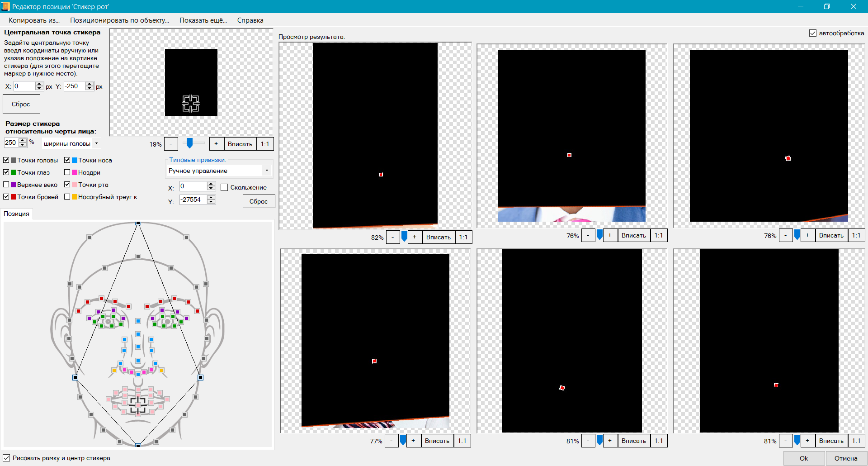
Task: Open the 'Справка' menu
Action: (x=250, y=20)
